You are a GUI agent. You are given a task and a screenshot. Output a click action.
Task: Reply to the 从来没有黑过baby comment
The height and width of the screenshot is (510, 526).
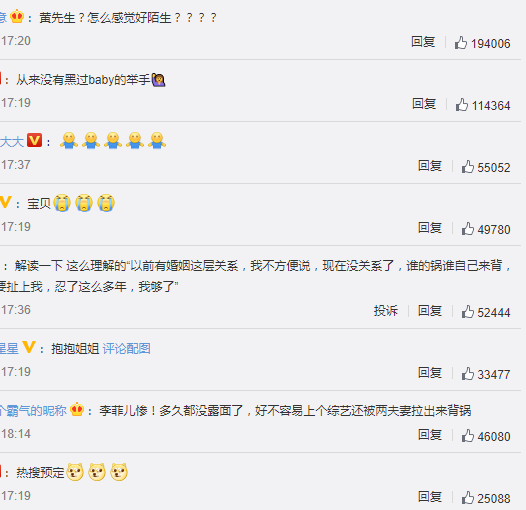[x=424, y=104]
